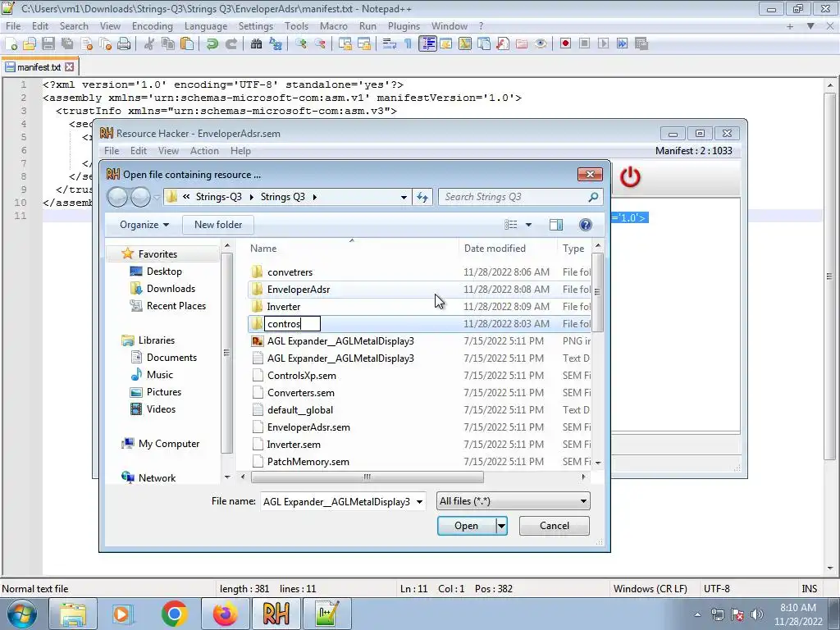Click the back arrow in the Open dialog

click(x=116, y=197)
